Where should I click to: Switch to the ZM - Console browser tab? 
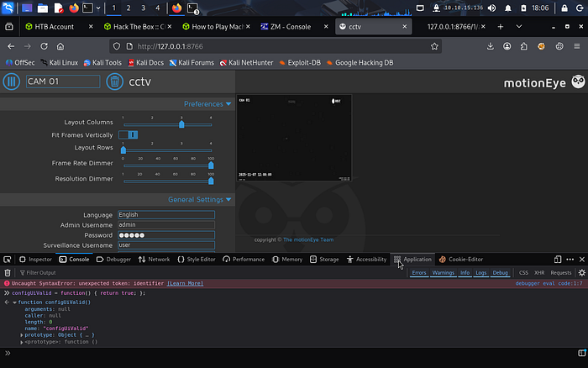point(291,27)
